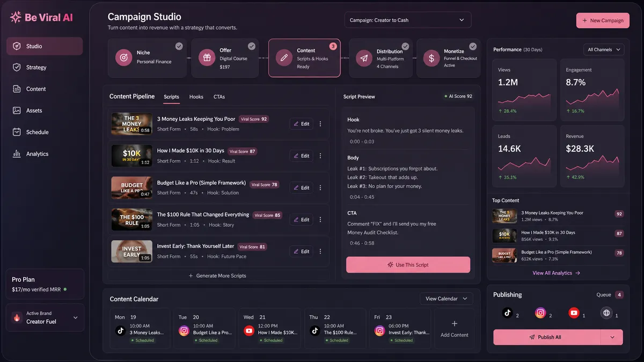Screen dimensions: 644x362
Task: Click the notification badge 3 on Content step
Action: click(333, 46)
